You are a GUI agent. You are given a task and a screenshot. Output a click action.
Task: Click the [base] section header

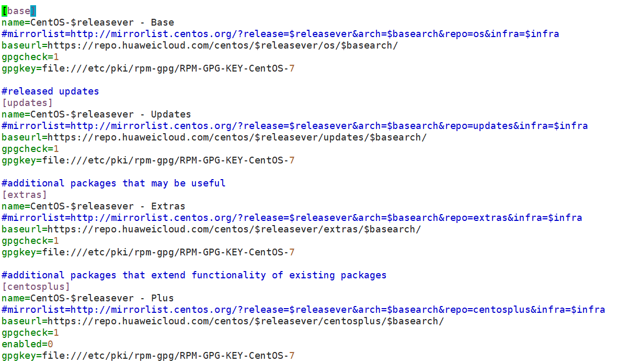(x=19, y=11)
